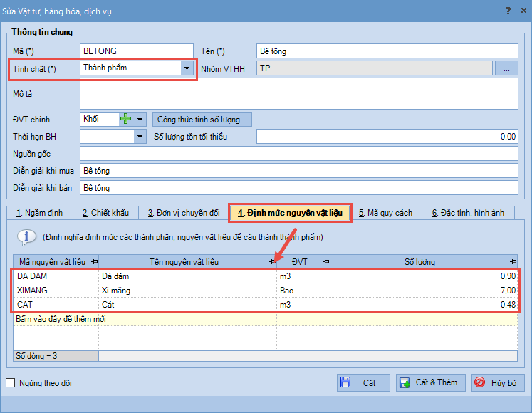Click the Diễn giải khi mua field
This screenshot has width=532, height=413.
pyautogui.click(x=299, y=171)
